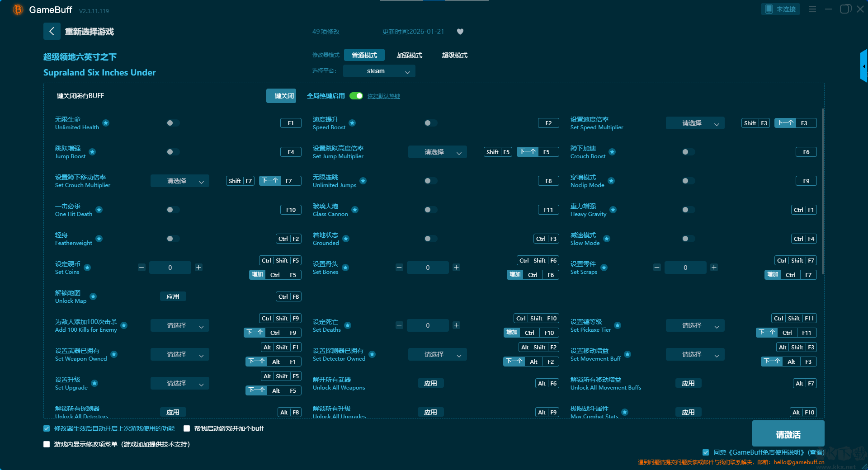Check the auto-launch game with buff checkbox
Image resolution: width=868 pixels, height=470 pixels.
click(187, 428)
